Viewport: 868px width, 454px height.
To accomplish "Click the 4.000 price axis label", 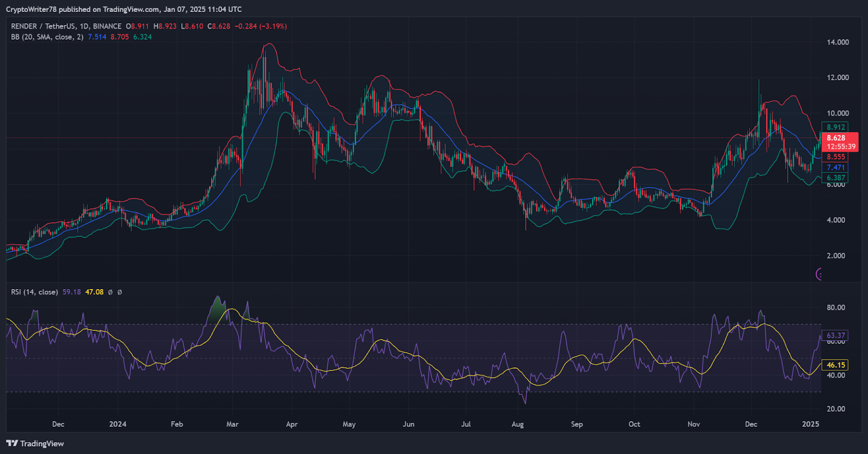I will click(x=836, y=220).
